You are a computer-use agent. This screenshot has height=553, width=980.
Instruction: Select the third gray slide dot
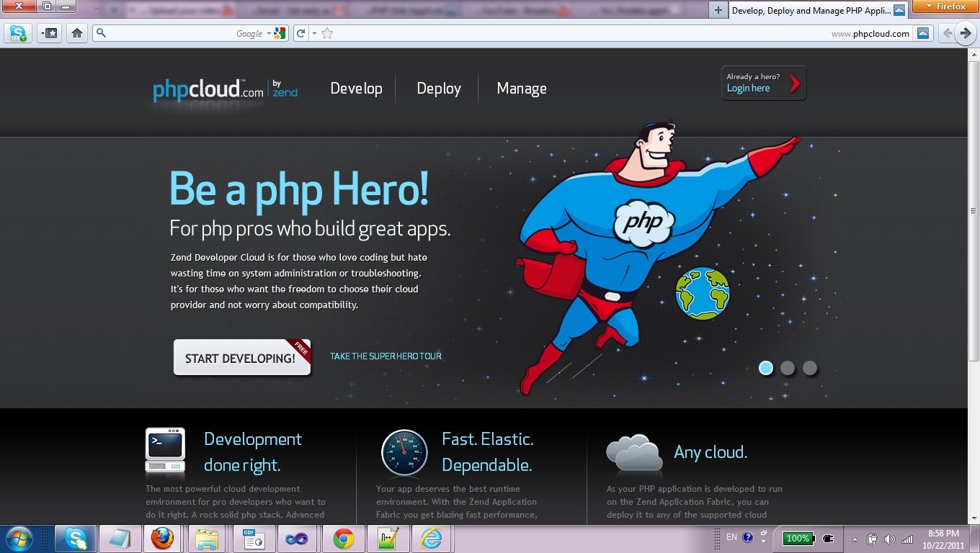pos(810,368)
